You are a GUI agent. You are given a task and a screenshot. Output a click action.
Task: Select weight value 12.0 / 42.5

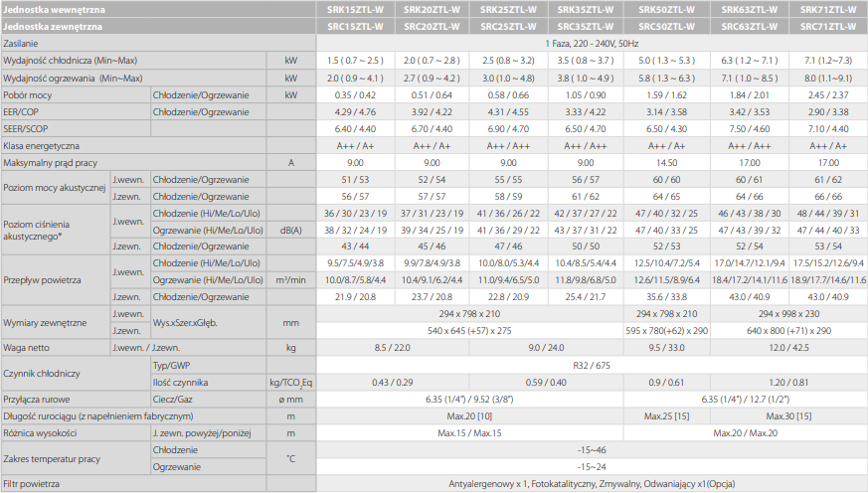coord(788,348)
